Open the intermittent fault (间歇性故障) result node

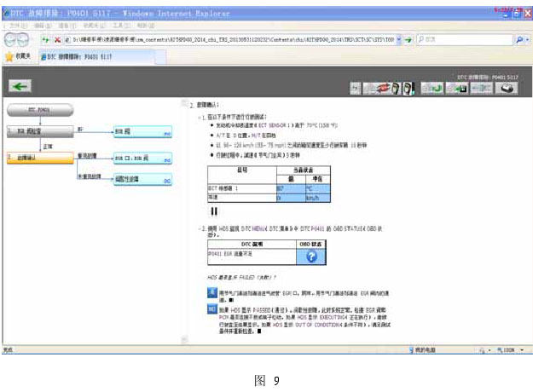pyautogui.click(x=142, y=180)
